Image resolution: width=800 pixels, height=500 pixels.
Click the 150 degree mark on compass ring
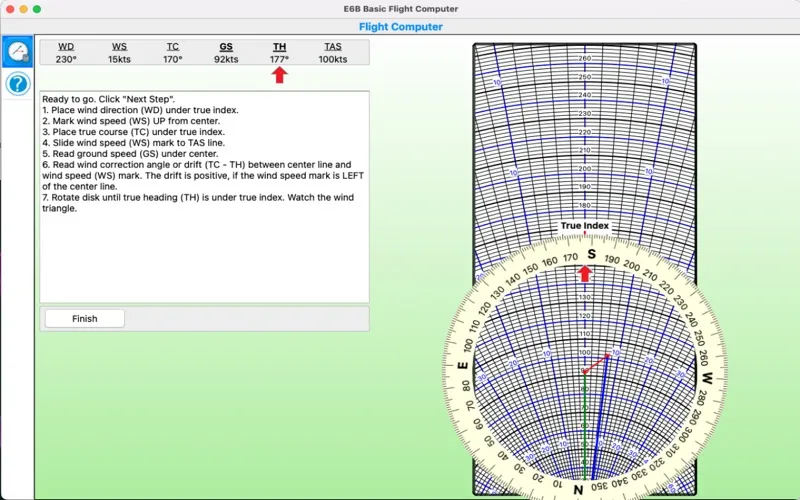point(531,268)
